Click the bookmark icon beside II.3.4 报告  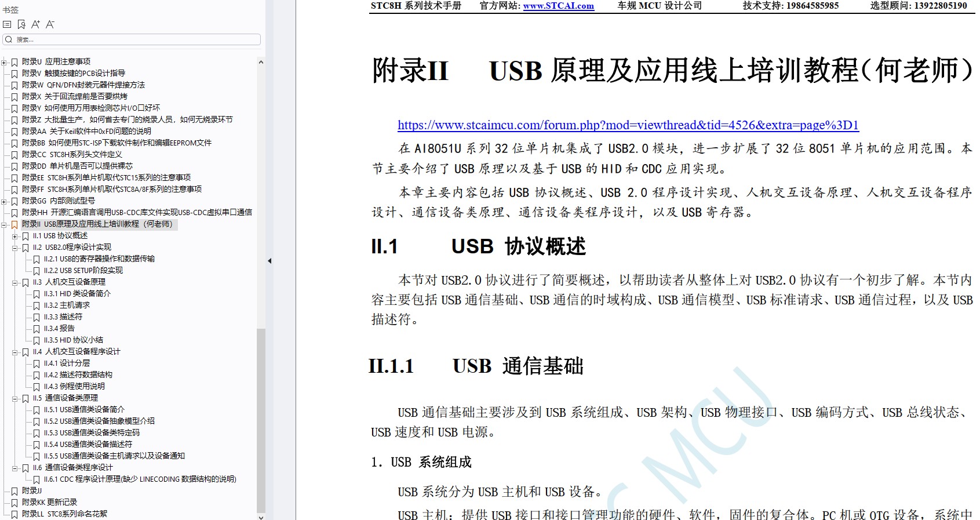[37, 329]
